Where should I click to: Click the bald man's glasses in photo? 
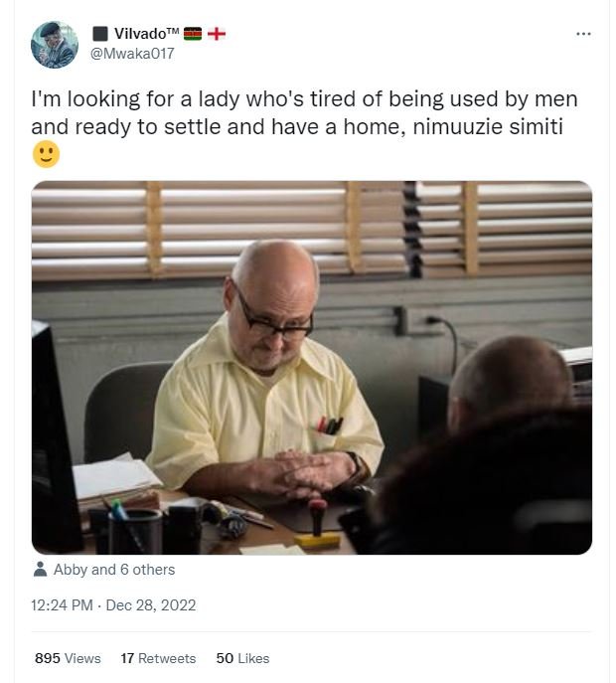pos(274,320)
